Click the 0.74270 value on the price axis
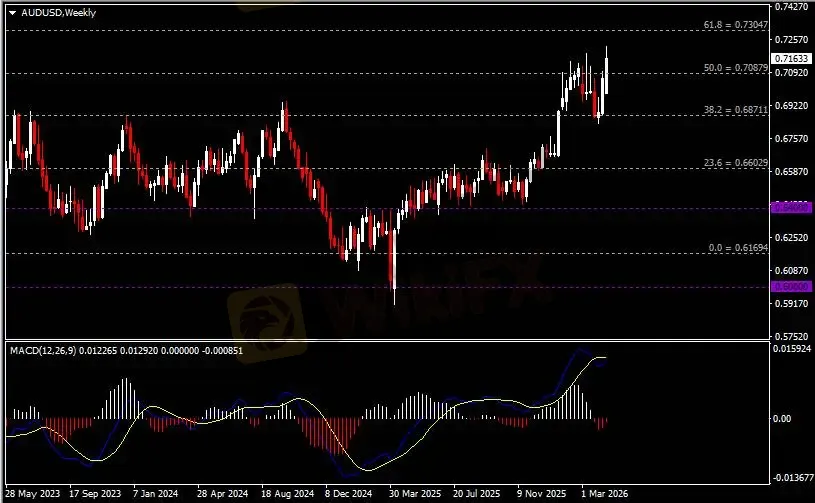Screen dimensions: 815x503 pos(792,7)
